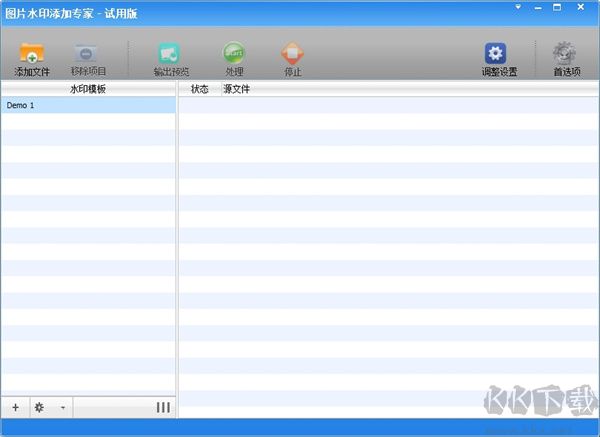This screenshot has height=437, width=600.
Task: Minimize the watermark app window
Action: point(538,8)
